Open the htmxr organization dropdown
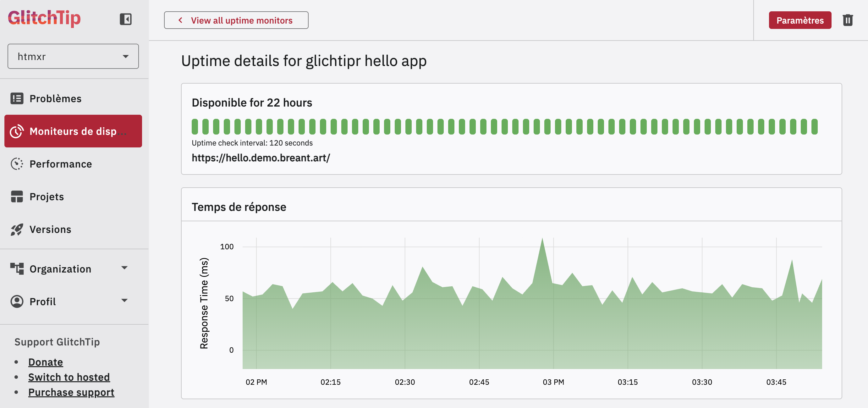The image size is (868, 408). point(73,56)
